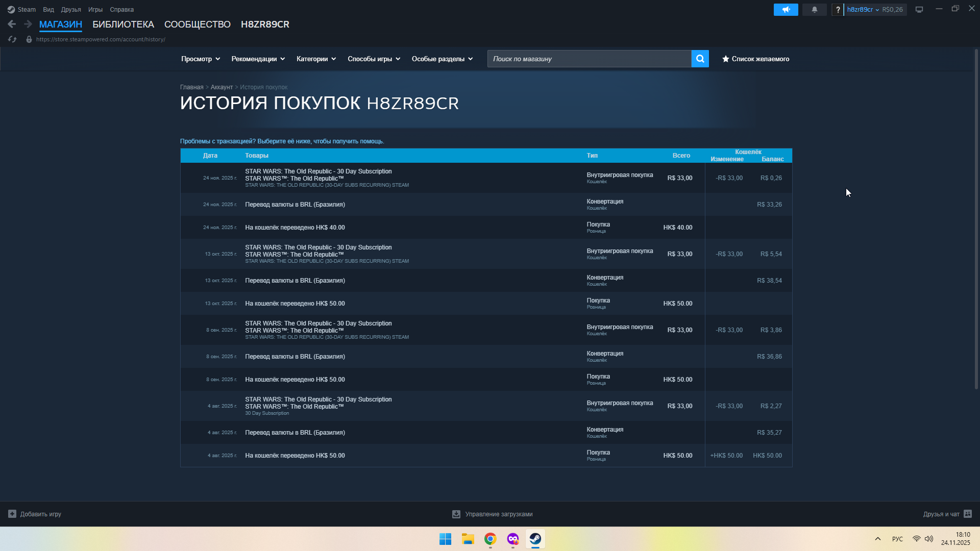Open the Friends and chat icon
980x551 pixels.
coord(968,514)
